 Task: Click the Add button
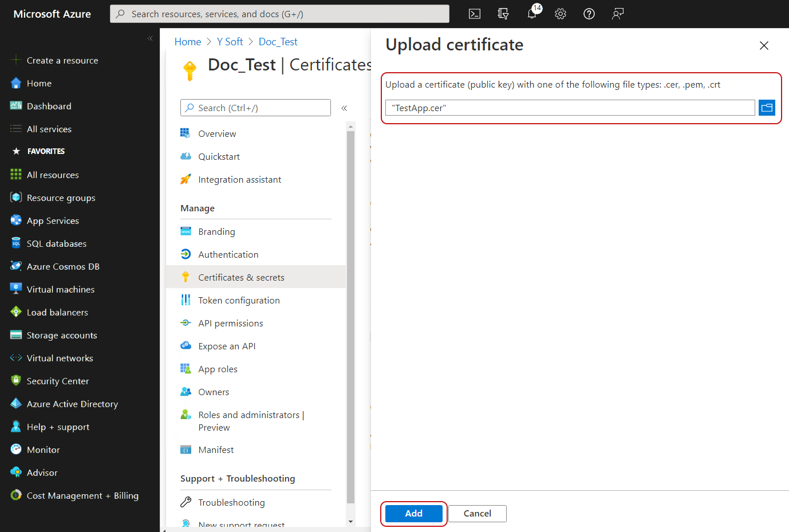[413, 514]
